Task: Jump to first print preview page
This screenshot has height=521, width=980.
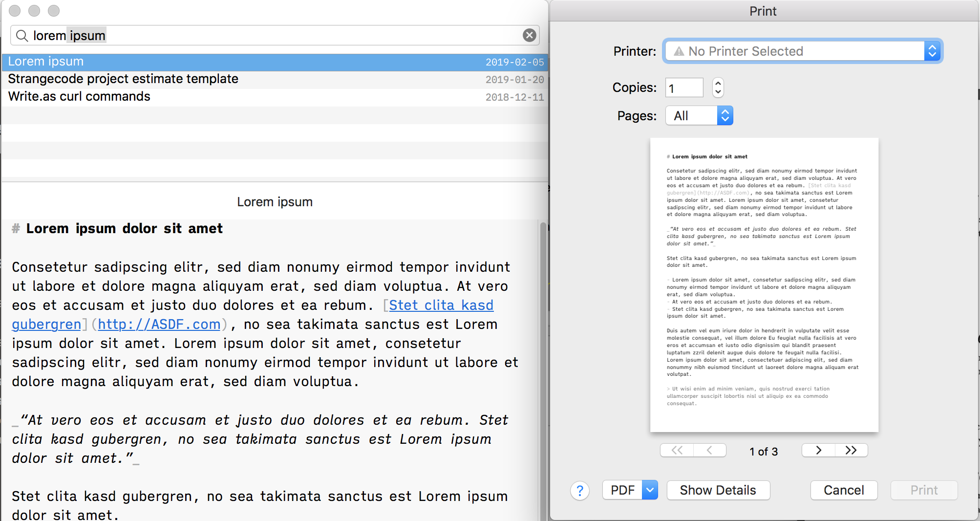Action: [677, 450]
